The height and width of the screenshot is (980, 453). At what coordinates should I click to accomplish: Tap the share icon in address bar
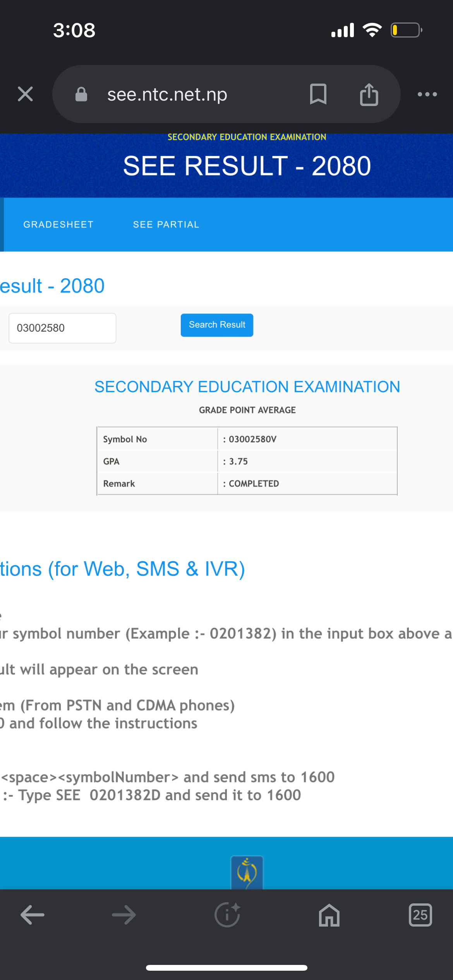click(x=369, y=94)
